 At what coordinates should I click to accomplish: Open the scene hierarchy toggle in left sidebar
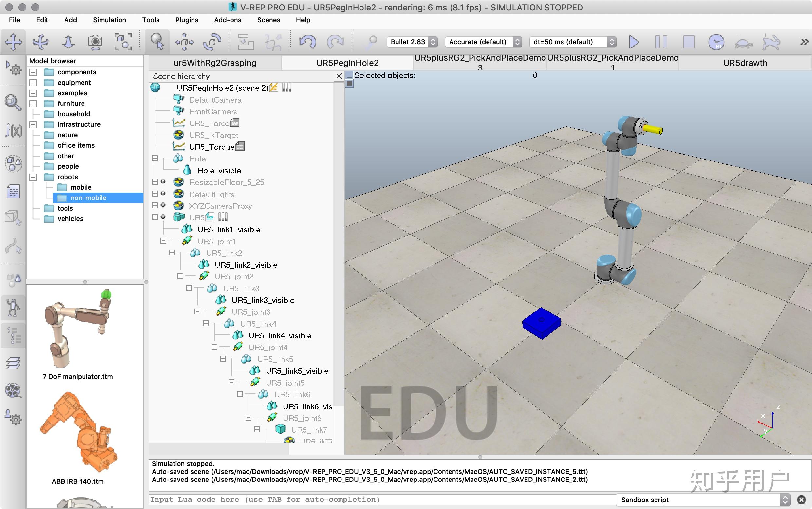(x=13, y=335)
